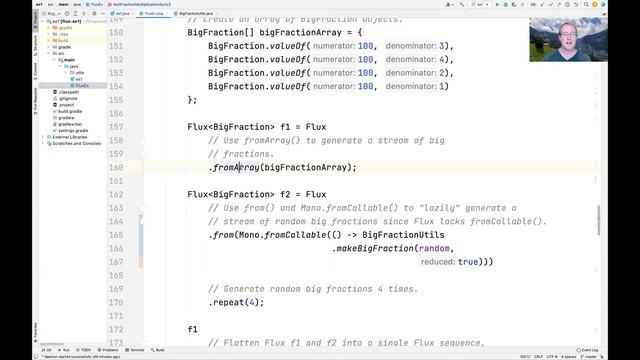Click the Project panel horizontal scrollbar
This screenshot has height=360, width=640.
(x=52, y=344)
